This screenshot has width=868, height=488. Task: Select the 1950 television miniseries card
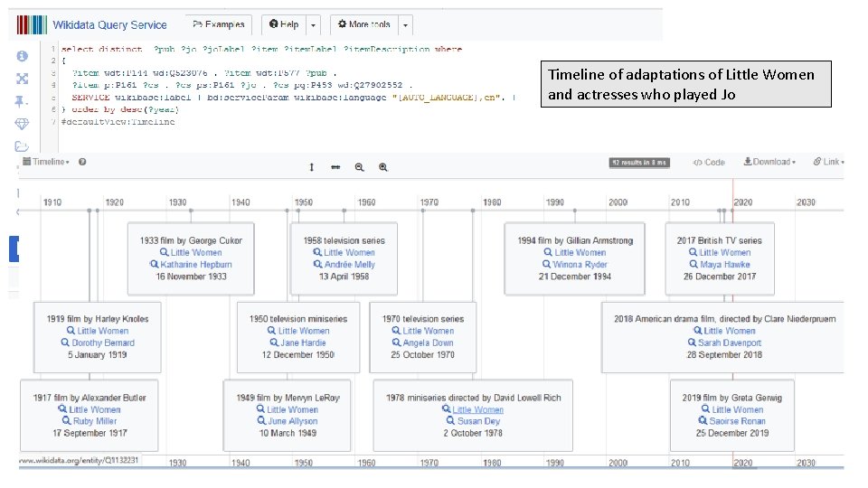[297, 337]
